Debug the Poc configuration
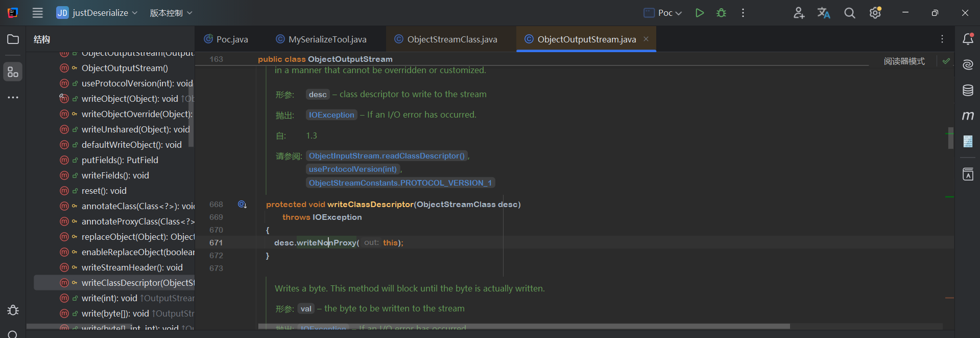 click(721, 13)
